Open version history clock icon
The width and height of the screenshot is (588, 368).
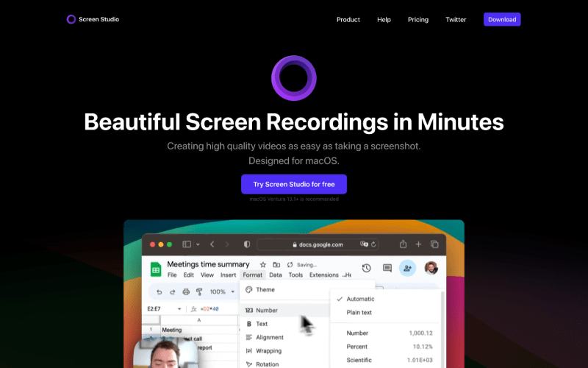coord(366,268)
